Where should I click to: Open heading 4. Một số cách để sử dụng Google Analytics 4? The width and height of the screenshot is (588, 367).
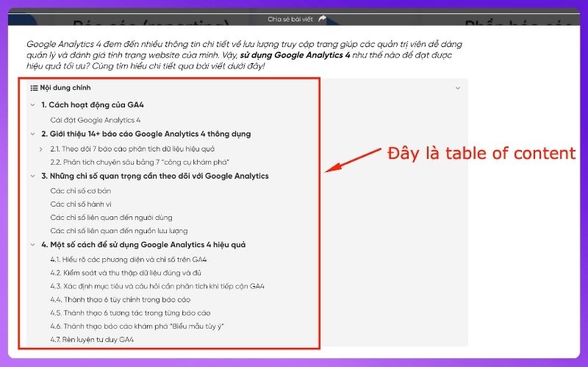pos(143,244)
